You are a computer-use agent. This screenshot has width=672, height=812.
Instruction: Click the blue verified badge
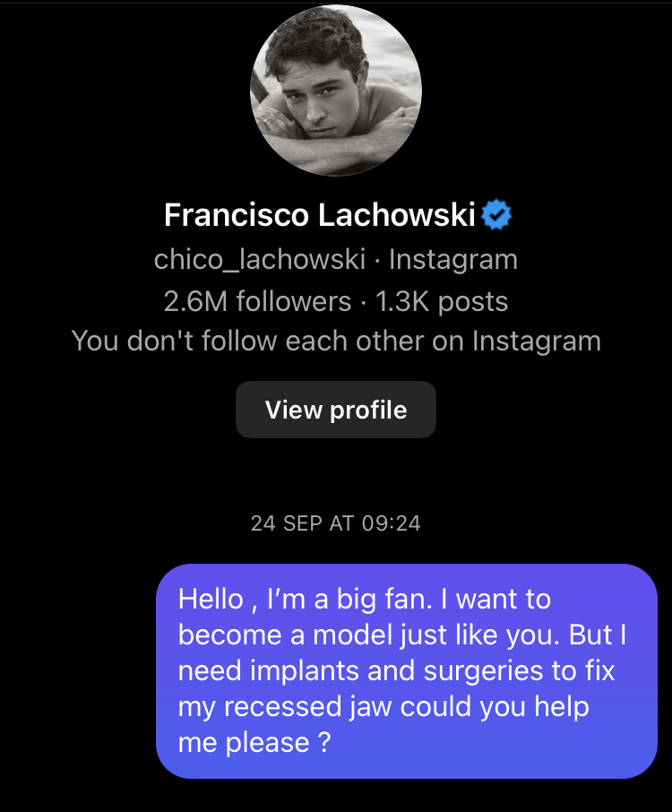tap(496, 215)
